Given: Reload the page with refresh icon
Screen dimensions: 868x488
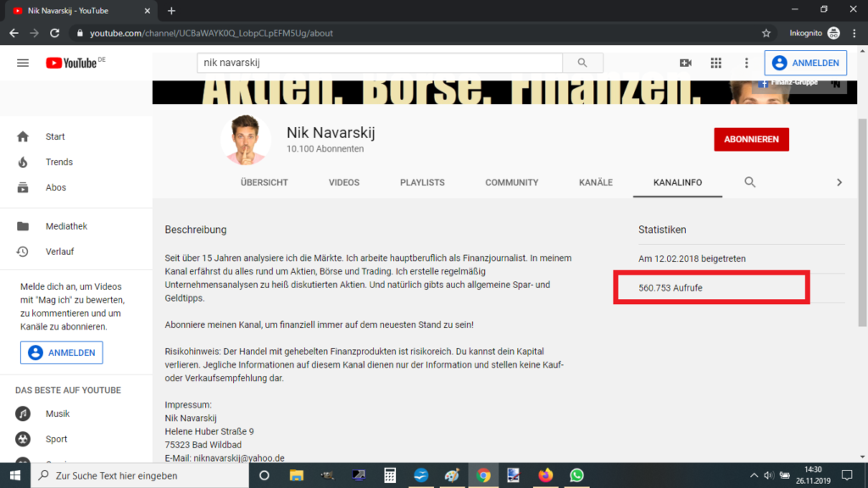Looking at the screenshot, I should tap(54, 33).
